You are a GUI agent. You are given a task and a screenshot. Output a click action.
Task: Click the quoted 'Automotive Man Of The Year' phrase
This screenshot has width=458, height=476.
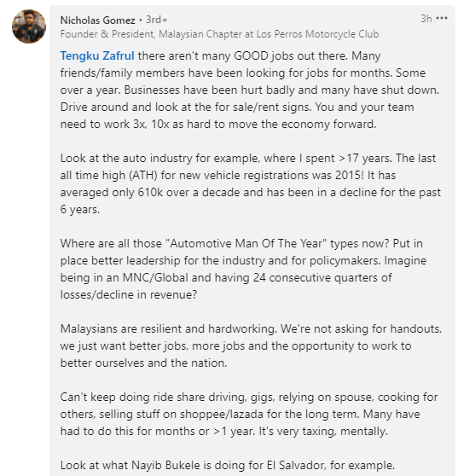tap(246, 243)
